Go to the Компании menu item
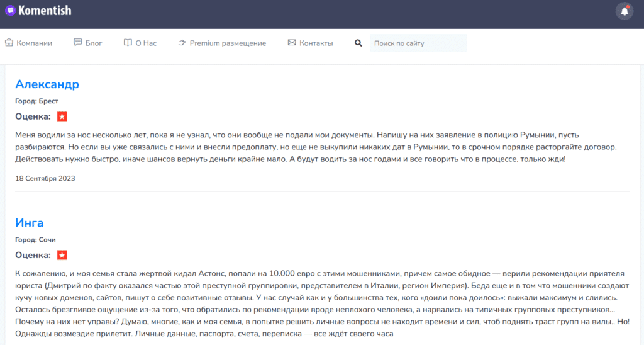 click(34, 43)
